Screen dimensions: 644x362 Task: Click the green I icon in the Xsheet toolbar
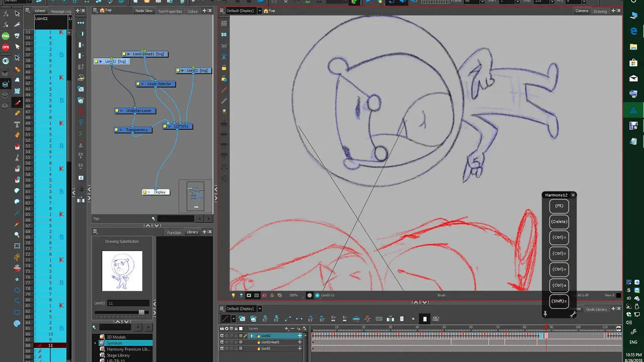pos(80,133)
